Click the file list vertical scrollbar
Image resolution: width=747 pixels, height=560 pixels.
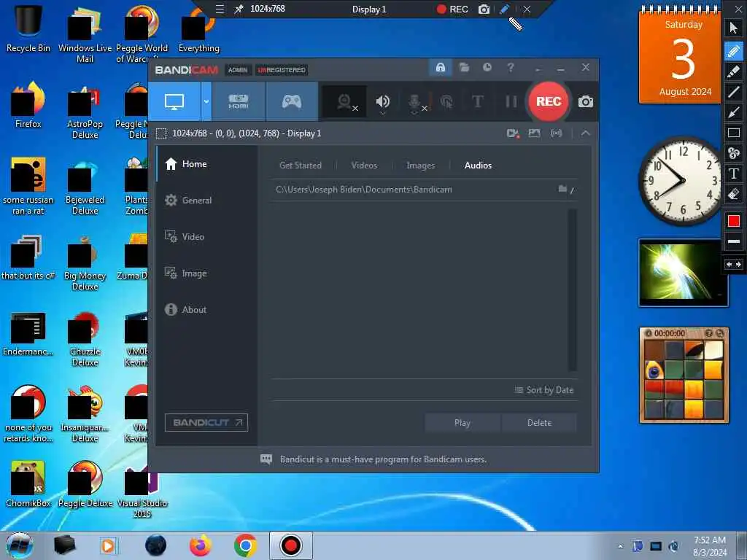tap(572, 289)
